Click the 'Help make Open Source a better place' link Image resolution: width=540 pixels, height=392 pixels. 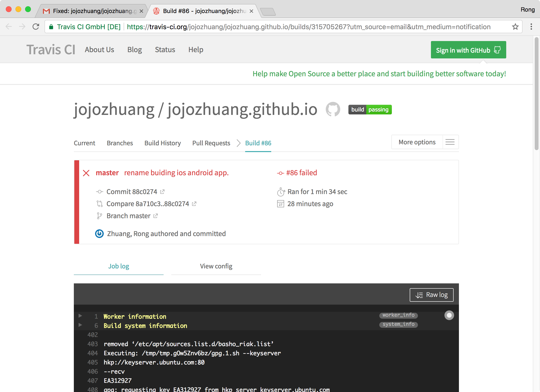379,74
